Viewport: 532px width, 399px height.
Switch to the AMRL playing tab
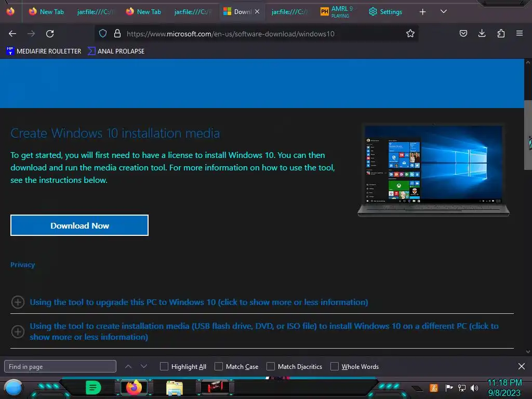pos(337,11)
